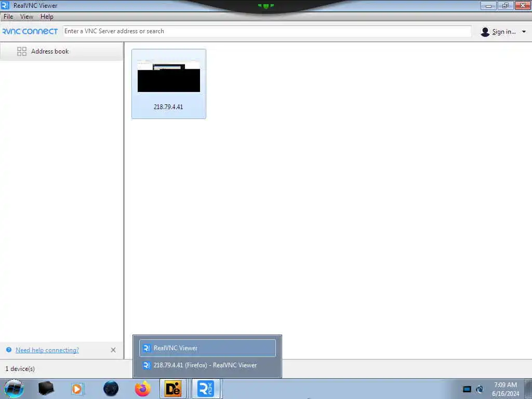
Task: Launch the media player taskbar icon
Action: coord(77,389)
